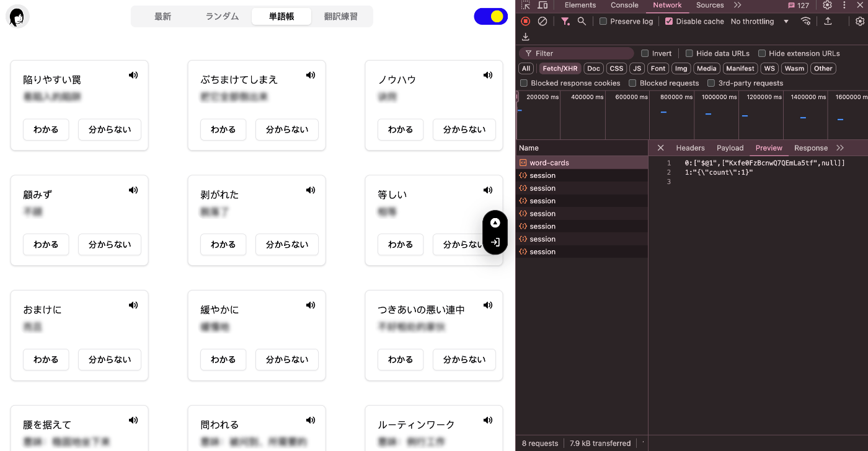Play audio for 陥りやすい罠 card

(x=133, y=75)
